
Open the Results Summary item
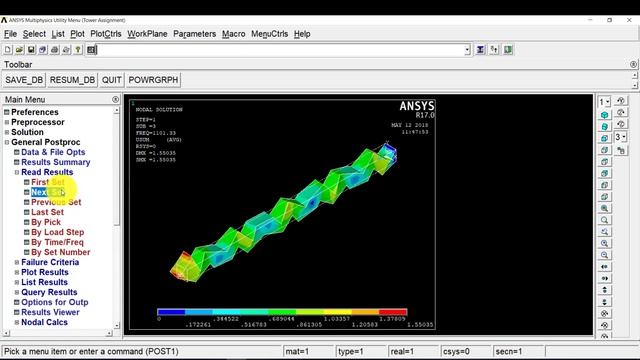coord(56,162)
